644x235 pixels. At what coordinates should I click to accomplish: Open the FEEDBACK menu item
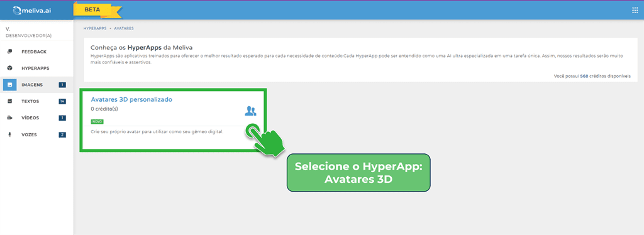34,52
